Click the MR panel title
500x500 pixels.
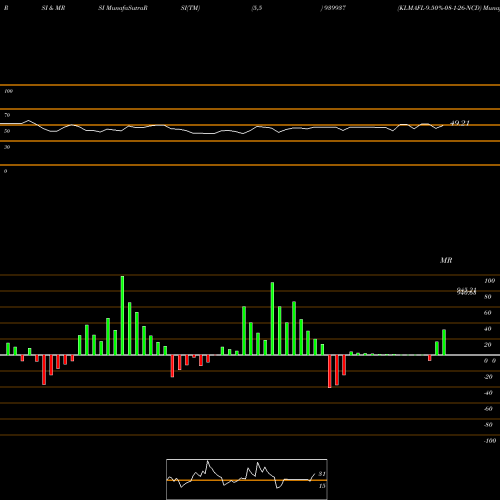(446, 260)
